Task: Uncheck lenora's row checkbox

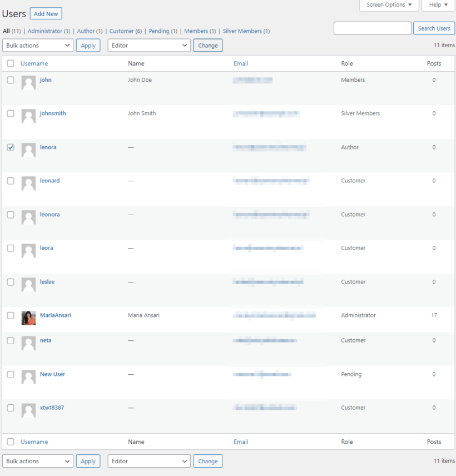Action: 10,147
